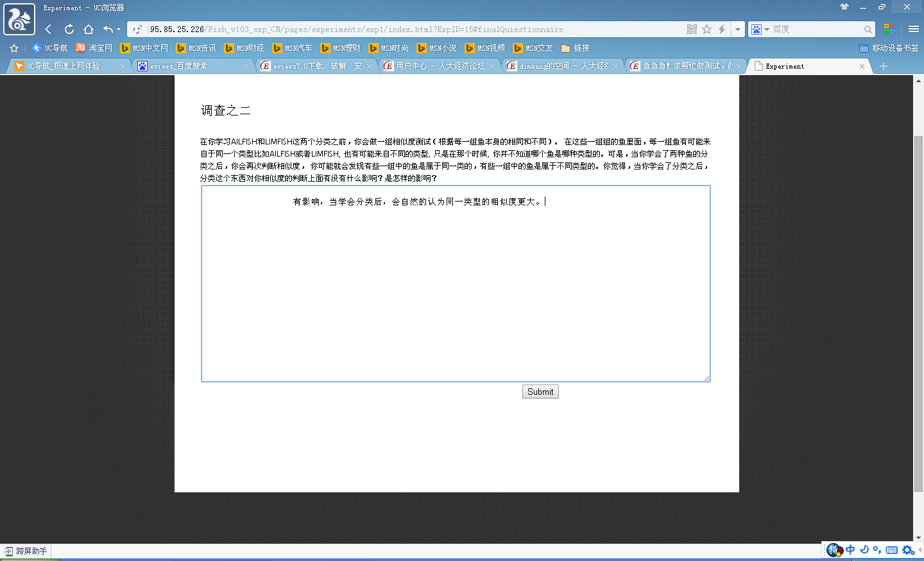The image size is (924, 561).
Task: Click the IME logo in the input toolbar
Action: tap(834, 550)
